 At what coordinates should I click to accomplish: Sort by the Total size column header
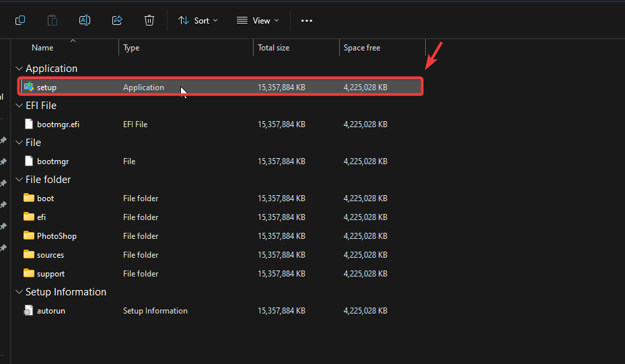[273, 48]
